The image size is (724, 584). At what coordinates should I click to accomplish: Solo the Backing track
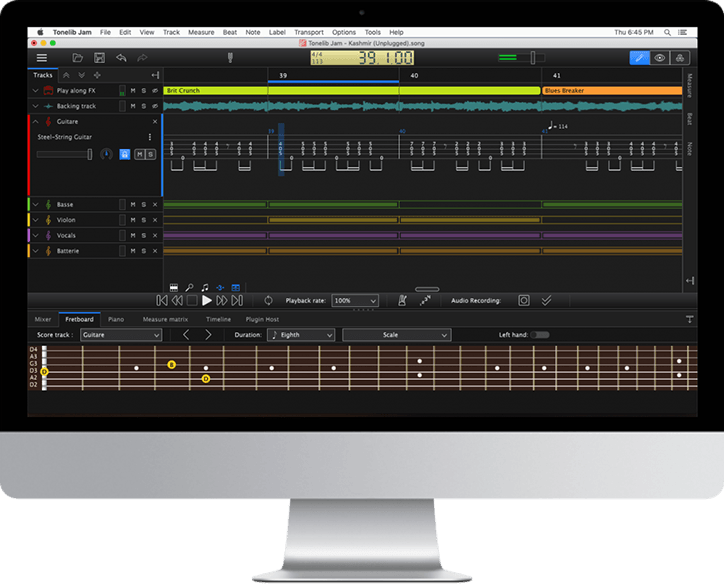tap(144, 106)
